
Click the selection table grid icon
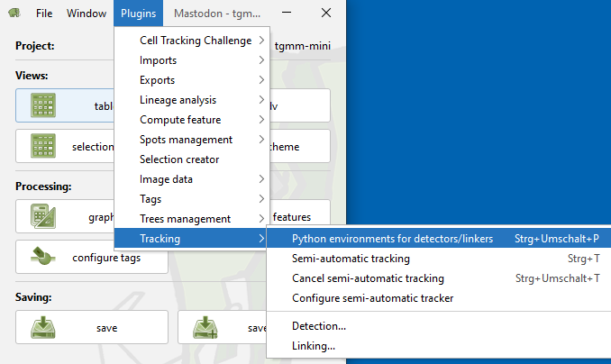click(x=43, y=146)
